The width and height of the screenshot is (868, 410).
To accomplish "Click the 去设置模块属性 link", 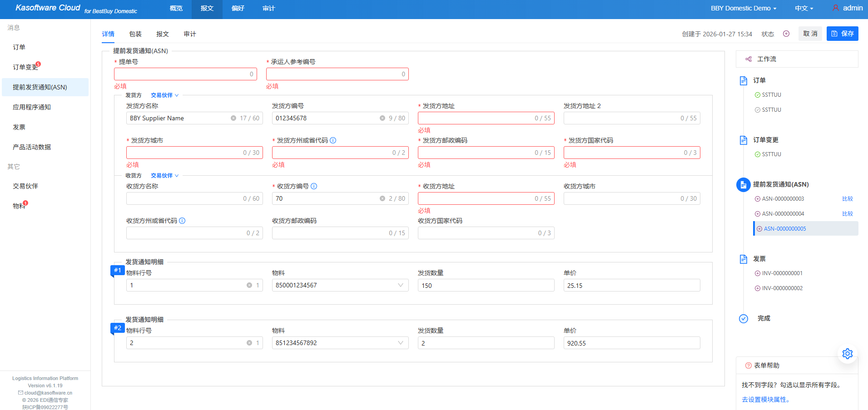I will tap(766, 400).
